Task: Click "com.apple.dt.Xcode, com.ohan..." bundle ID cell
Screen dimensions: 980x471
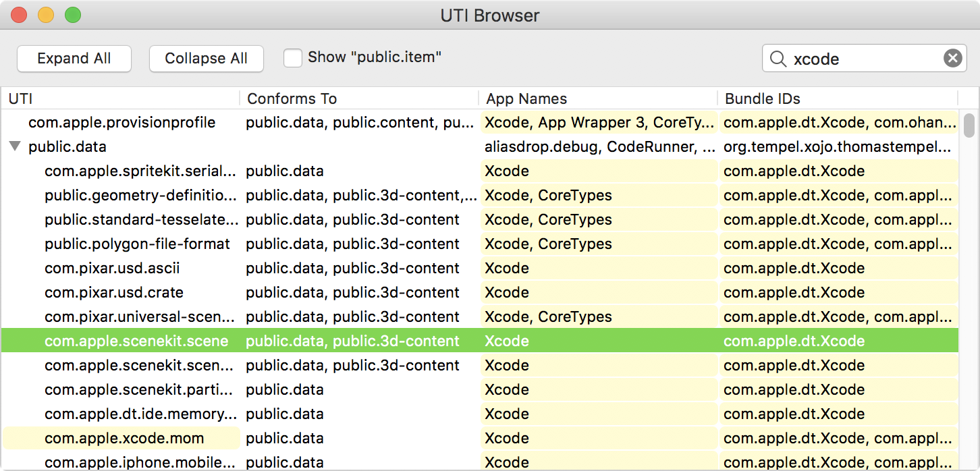Action: click(x=839, y=123)
